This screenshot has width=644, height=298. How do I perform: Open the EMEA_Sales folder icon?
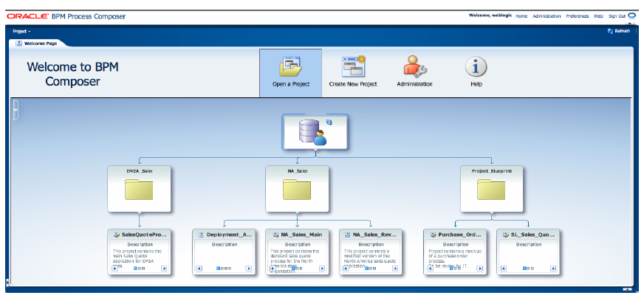(139, 190)
